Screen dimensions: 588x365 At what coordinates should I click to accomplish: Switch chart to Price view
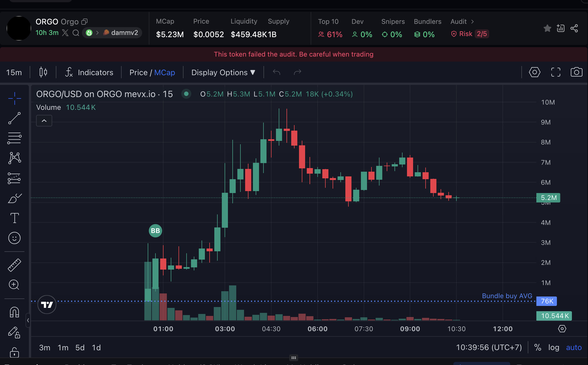click(x=138, y=72)
